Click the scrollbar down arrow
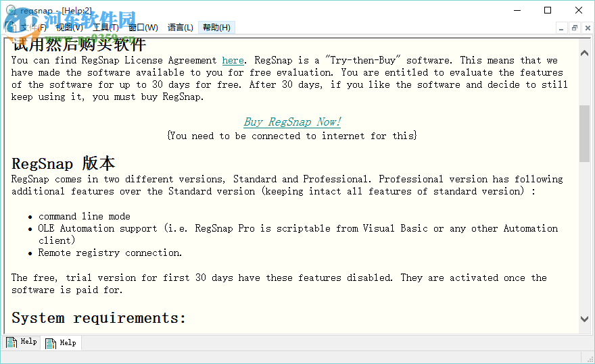Viewport: 595px width, 364px height. click(x=584, y=319)
